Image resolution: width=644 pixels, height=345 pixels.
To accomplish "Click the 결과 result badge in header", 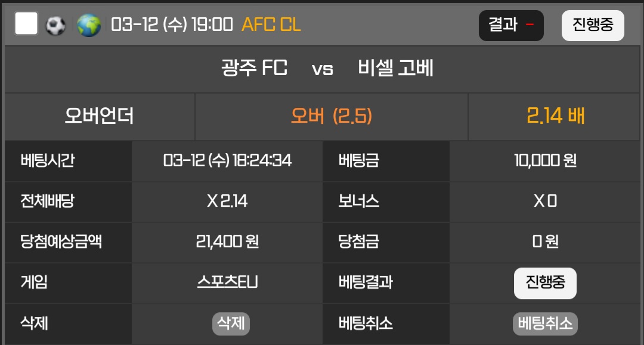I will pyautogui.click(x=511, y=25).
